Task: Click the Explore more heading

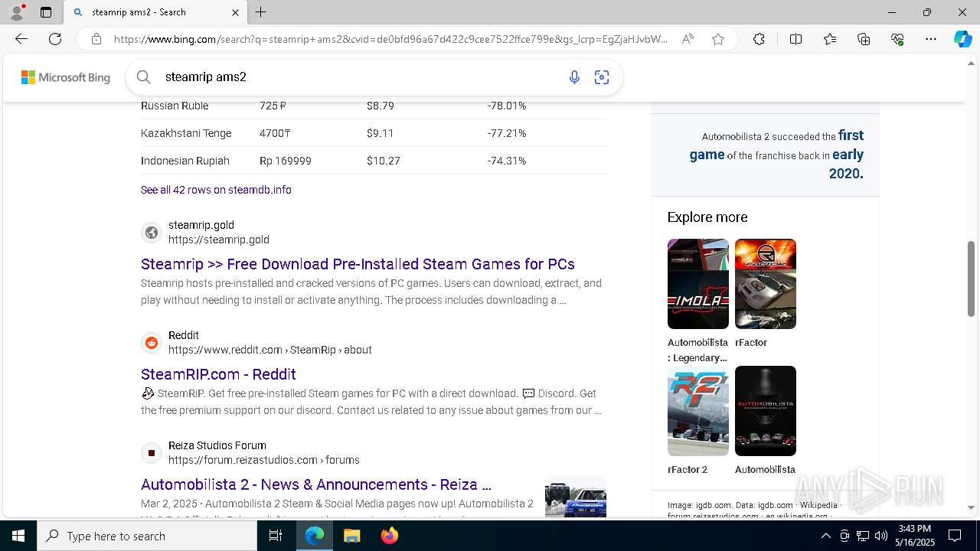Action: point(707,217)
